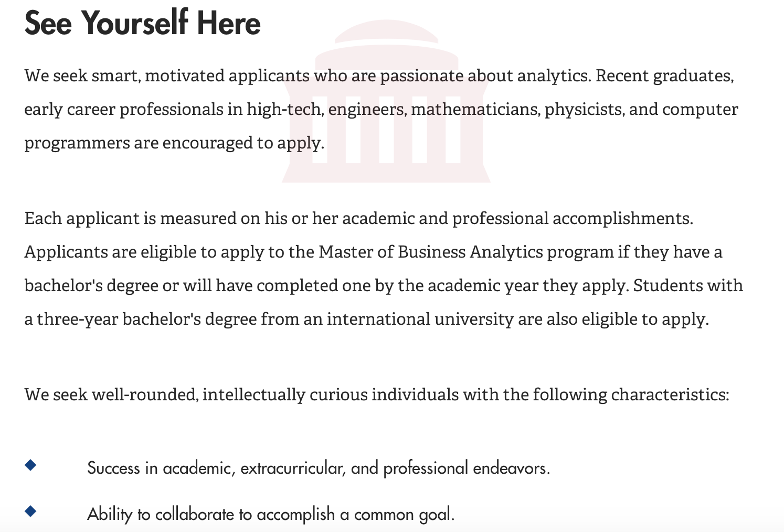Click the 'See Yourself Here' heading
Image resolution: width=784 pixels, height=532 pixels.
143,24
